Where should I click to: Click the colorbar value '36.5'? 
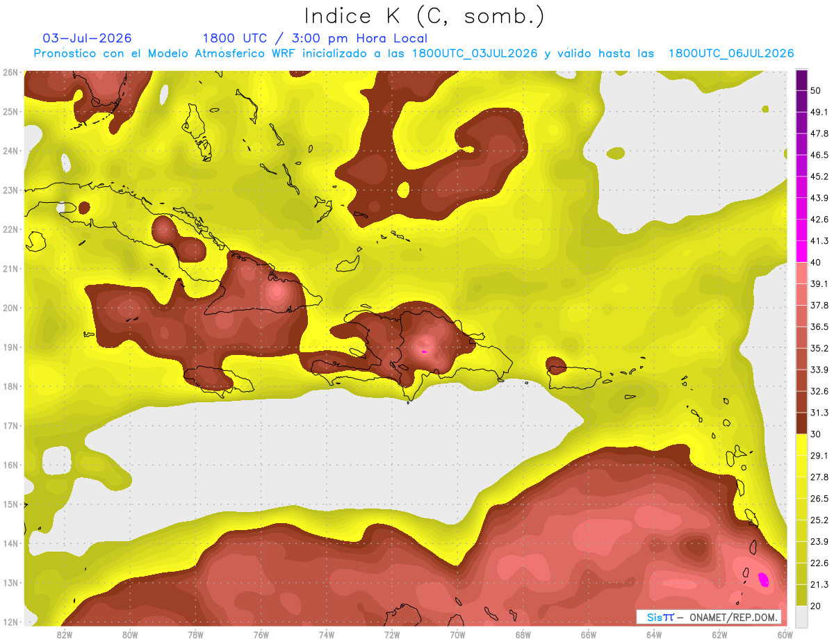click(x=819, y=327)
